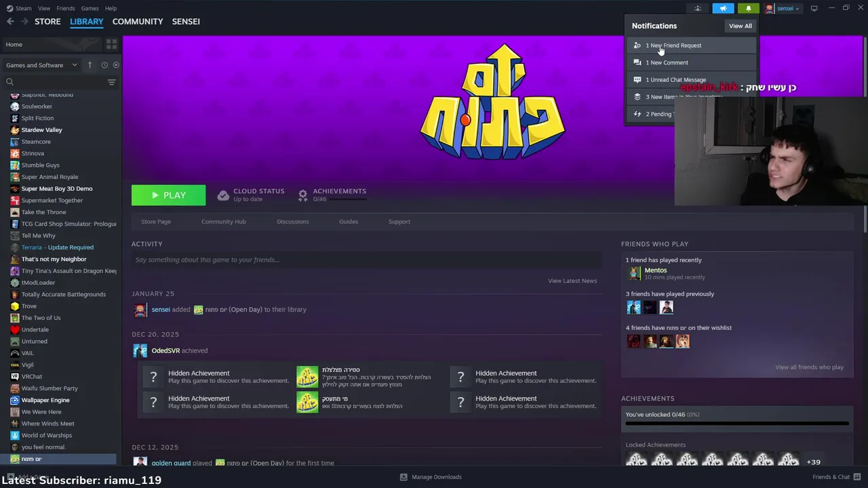Toggle show ready-to-play games icon
The width and height of the screenshot is (868, 488).
point(116,65)
